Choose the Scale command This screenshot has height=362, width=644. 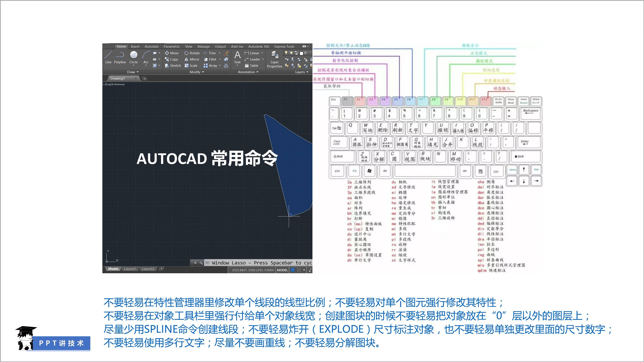coord(191,66)
